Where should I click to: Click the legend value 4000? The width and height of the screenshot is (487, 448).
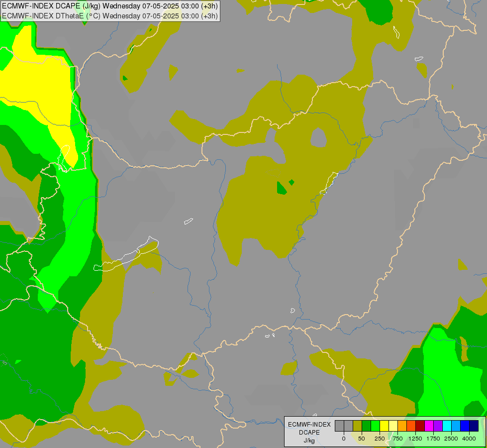coord(469,439)
